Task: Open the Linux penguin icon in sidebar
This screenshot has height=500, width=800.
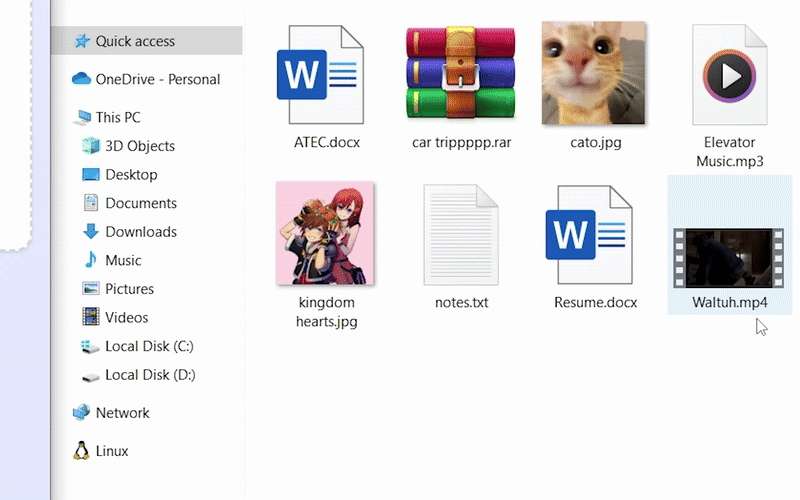Action: [x=82, y=451]
